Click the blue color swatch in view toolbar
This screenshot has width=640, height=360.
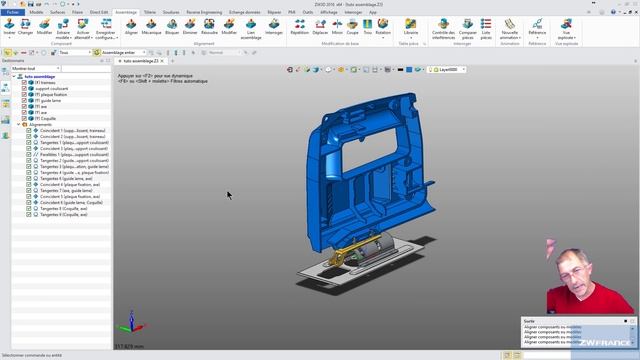[x=409, y=70]
